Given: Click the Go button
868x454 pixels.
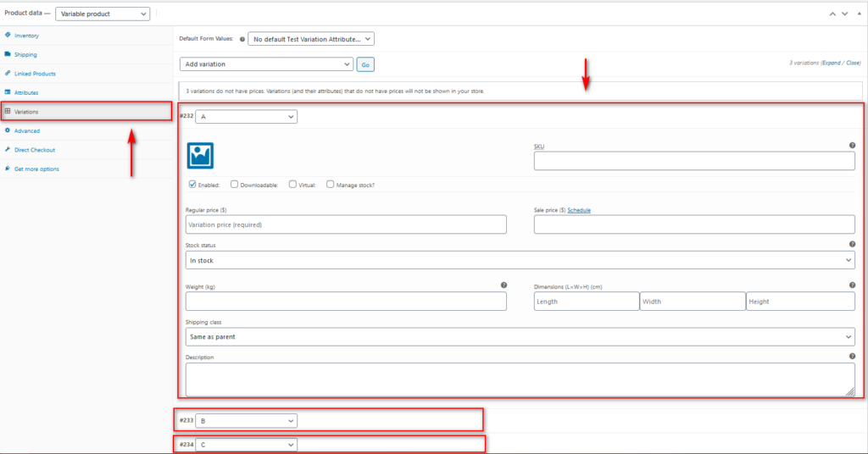Looking at the screenshot, I should 365,64.
